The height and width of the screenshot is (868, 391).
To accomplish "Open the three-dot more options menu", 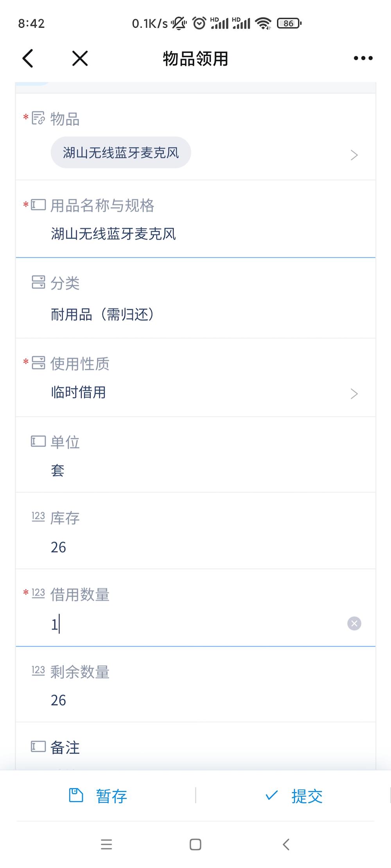I will (363, 59).
